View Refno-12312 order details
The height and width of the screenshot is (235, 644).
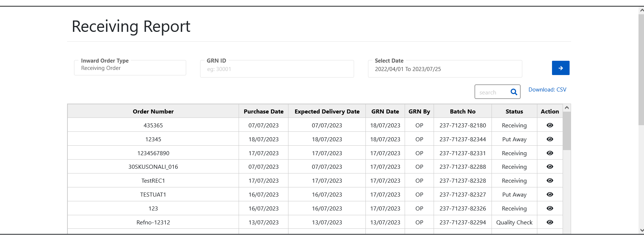pos(549,222)
